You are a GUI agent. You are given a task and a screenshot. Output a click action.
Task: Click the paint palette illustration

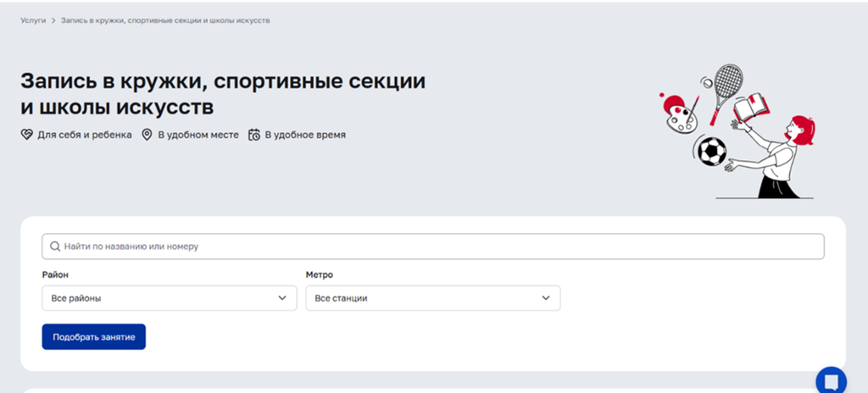pyautogui.click(x=679, y=119)
